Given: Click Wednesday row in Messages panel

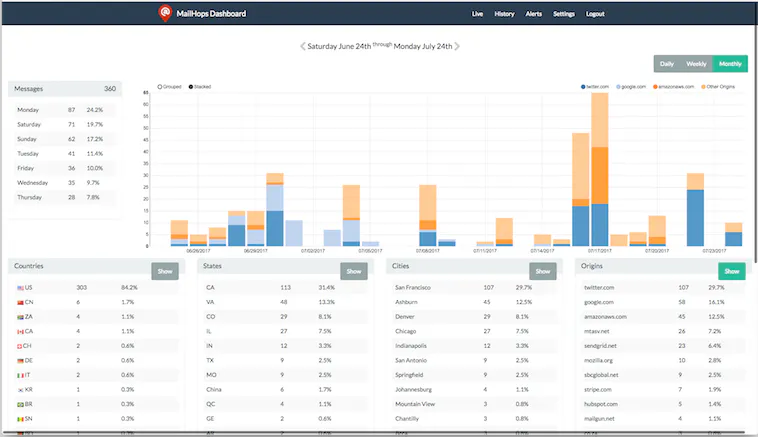Looking at the screenshot, I should pos(65,183).
